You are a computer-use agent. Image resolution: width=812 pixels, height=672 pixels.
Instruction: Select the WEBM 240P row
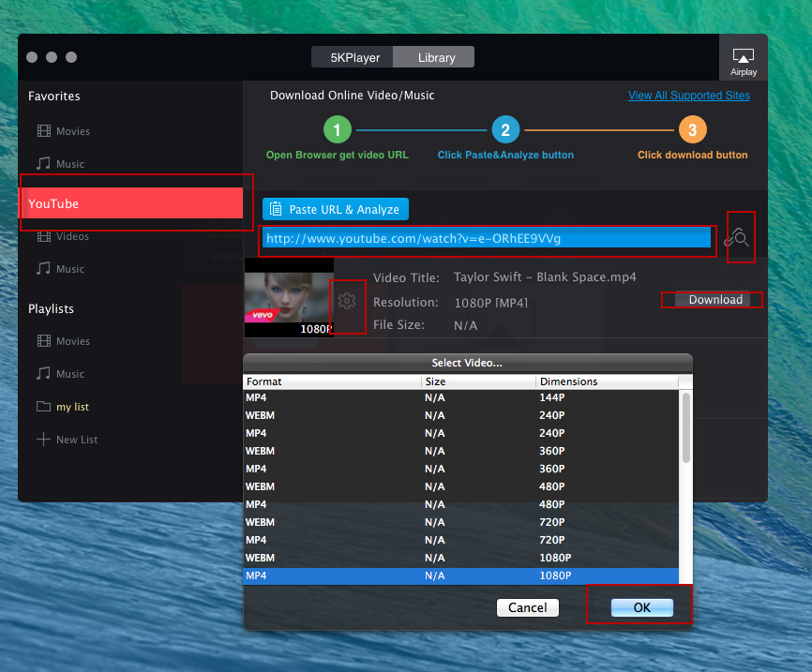461,415
